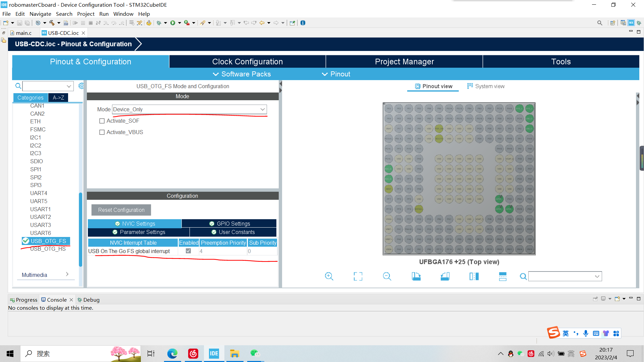Screen dimensions: 644x362
Task: Toggle USB On The Go FS interrupt enabled
Action: 188,251
